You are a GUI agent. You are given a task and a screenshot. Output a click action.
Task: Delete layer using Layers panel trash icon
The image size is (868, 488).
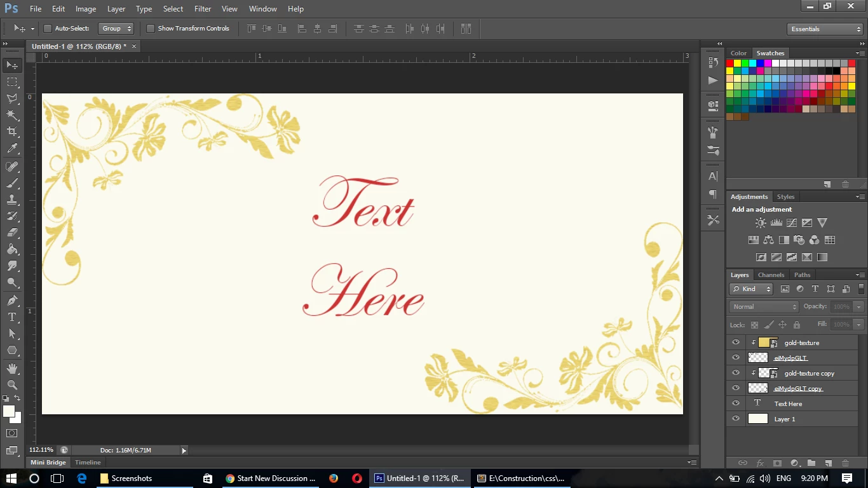click(845, 463)
